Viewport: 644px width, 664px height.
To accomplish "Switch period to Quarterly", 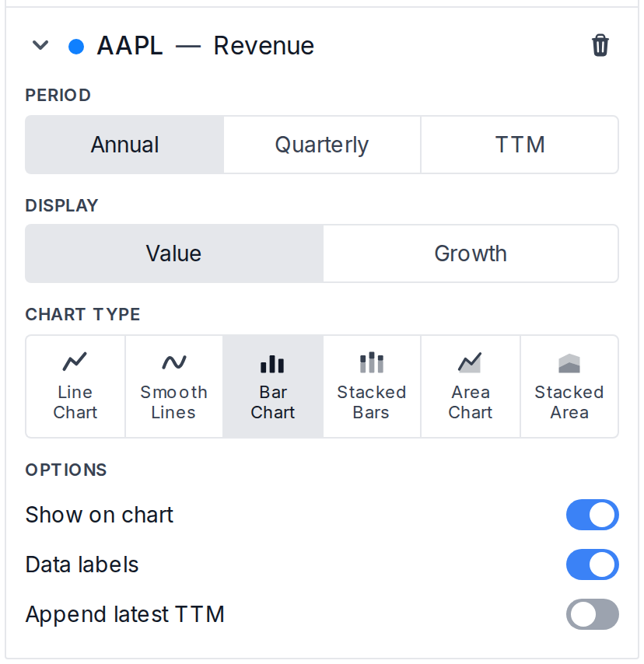I will coord(322,145).
